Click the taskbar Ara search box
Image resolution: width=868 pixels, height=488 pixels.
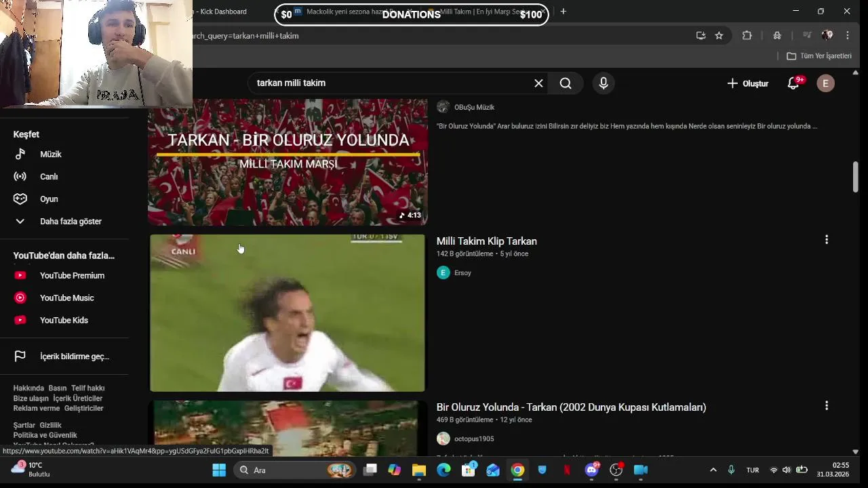click(x=295, y=470)
